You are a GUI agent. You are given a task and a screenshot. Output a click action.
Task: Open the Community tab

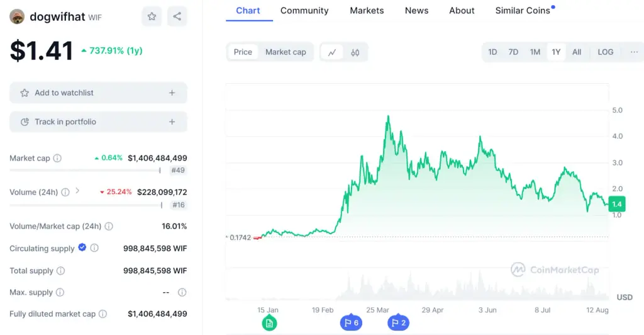tap(304, 11)
